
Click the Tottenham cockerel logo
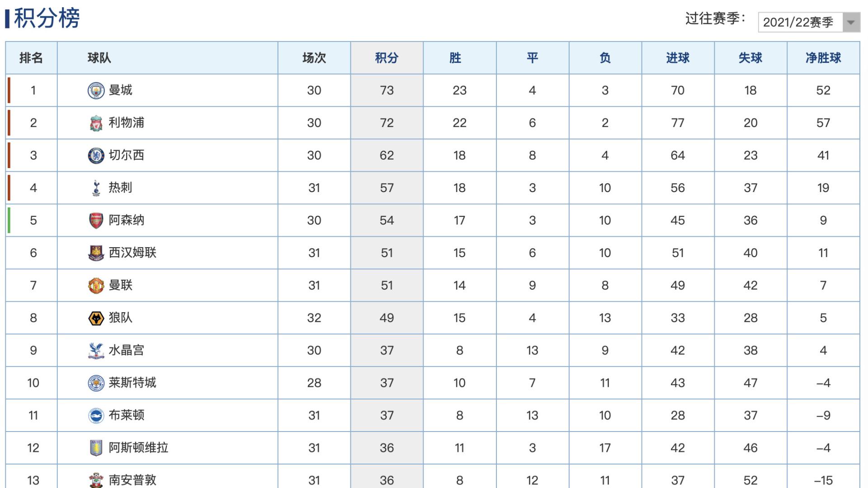point(96,188)
